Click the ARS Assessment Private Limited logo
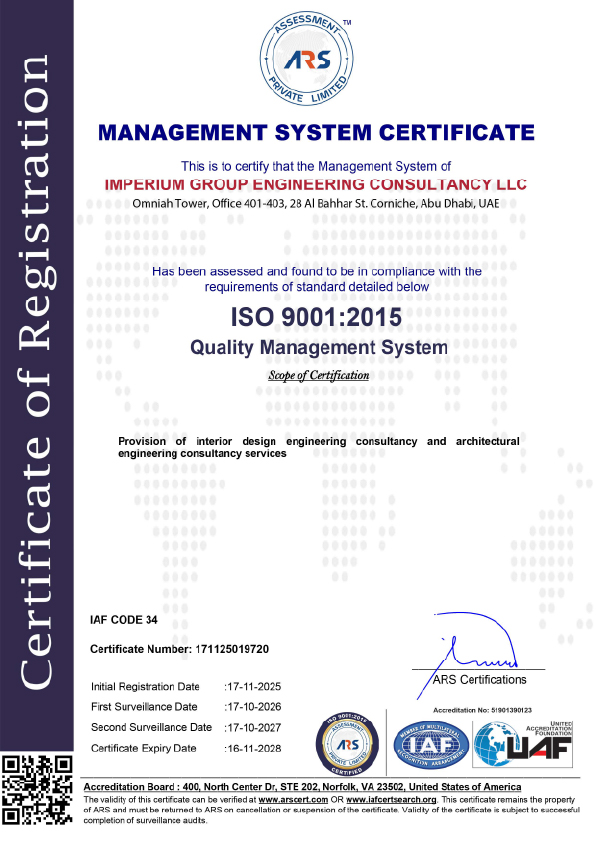 [x=307, y=58]
